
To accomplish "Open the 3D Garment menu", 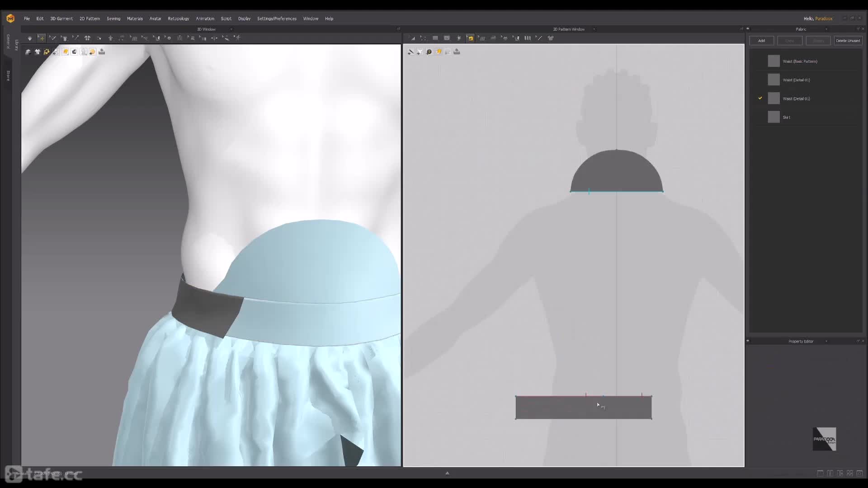I will click(x=61, y=19).
